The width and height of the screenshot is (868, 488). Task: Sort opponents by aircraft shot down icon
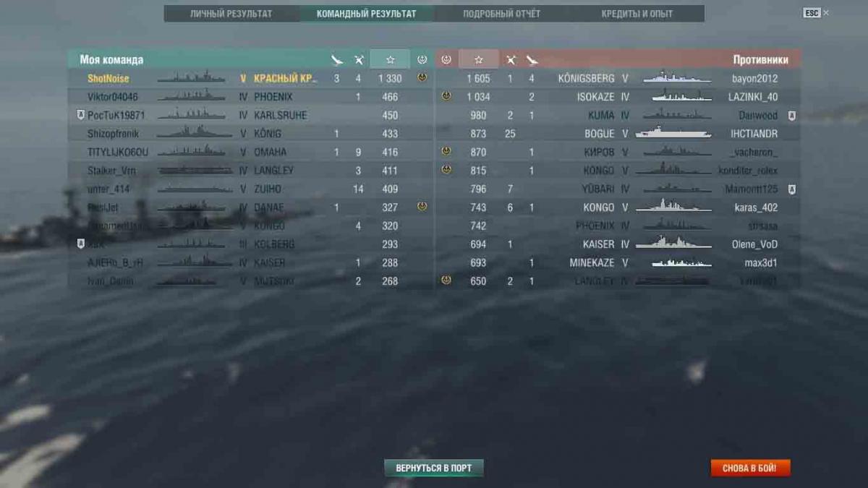[532, 60]
